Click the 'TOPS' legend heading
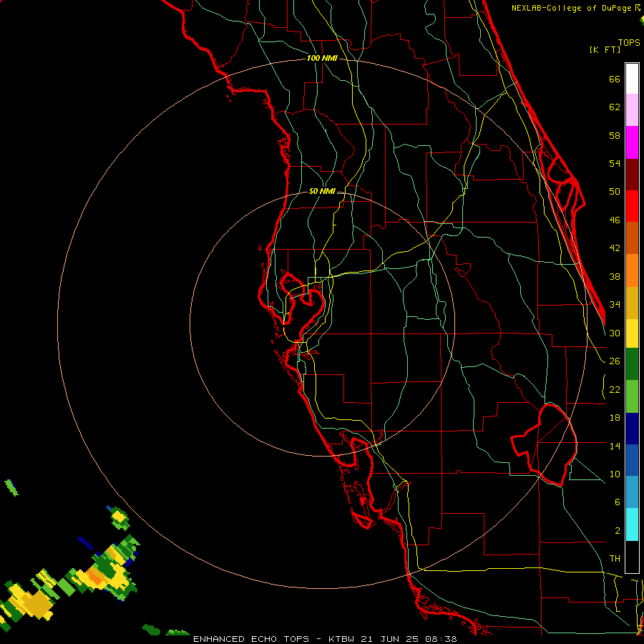 [629, 42]
